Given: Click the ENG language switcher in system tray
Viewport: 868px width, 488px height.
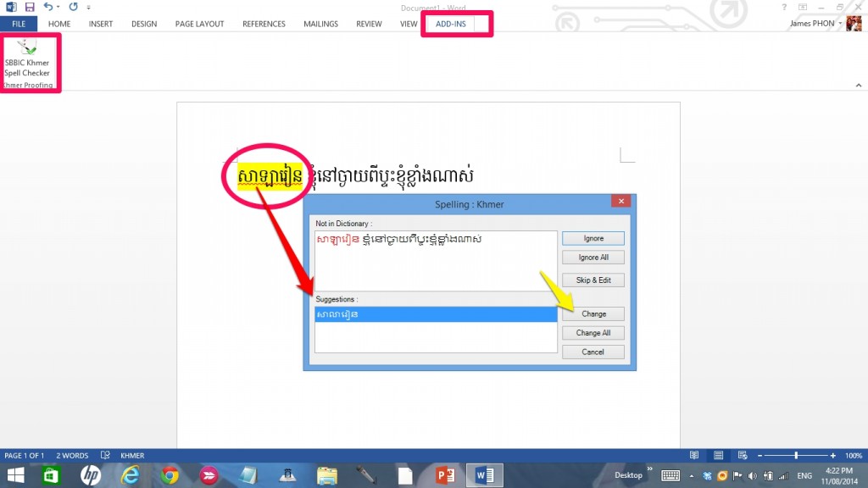Looking at the screenshot, I should 804,475.
